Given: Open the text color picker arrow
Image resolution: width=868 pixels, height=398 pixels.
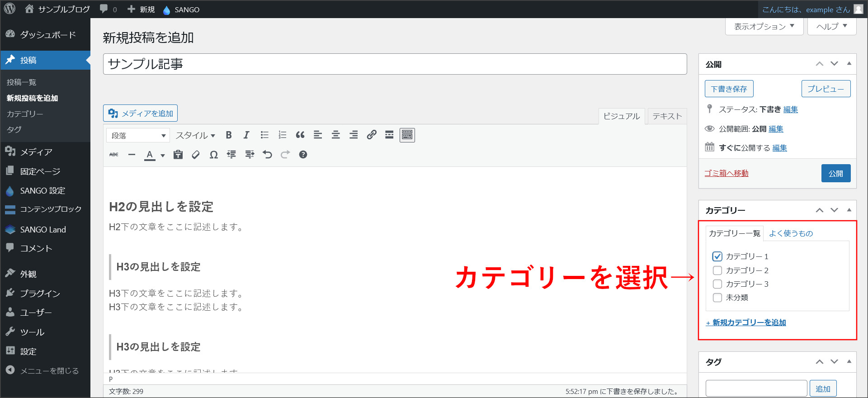Looking at the screenshot, I should point(163,155).
